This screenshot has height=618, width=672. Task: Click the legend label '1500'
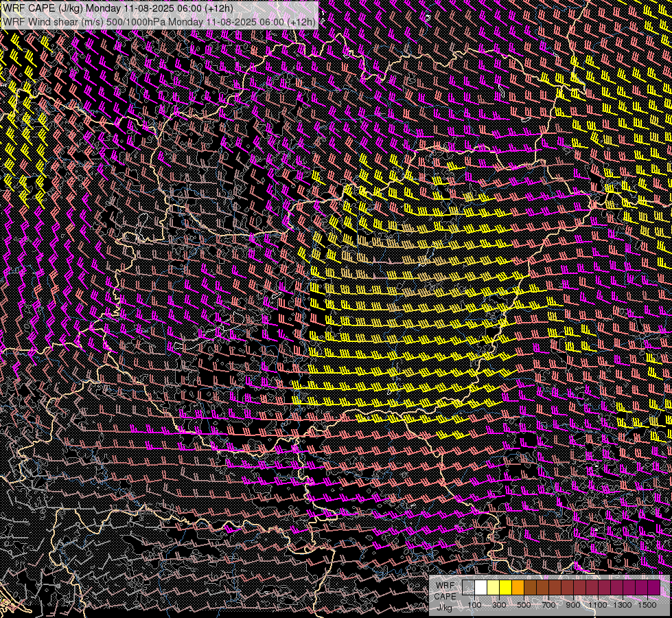click(647, 605)
